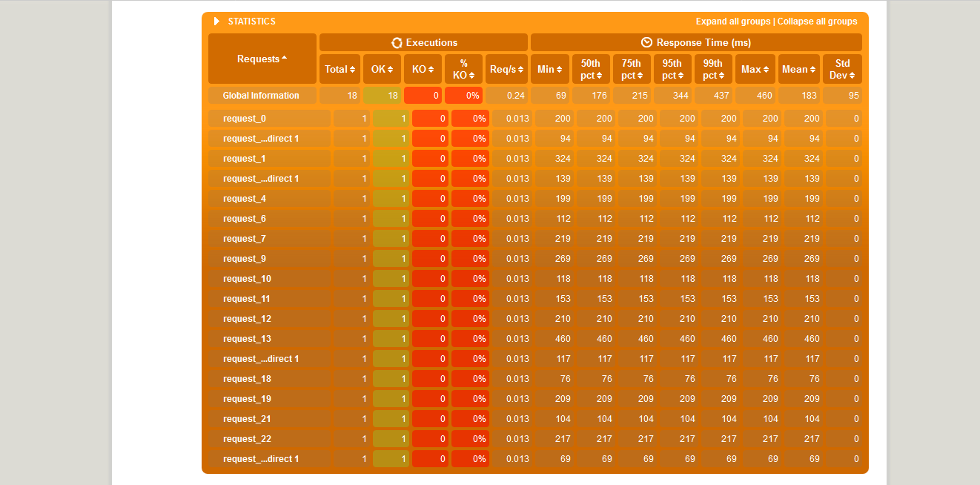Click the Response Time clock icon
The width and height of the screenshot is (980, 485).
(x=646, y=43)
